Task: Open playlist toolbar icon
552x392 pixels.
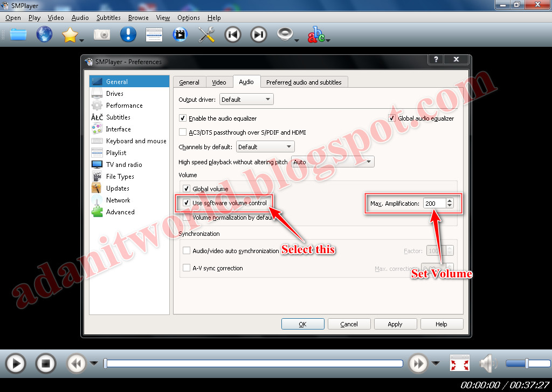Action: pyautogui.click(x=154, y=35)
